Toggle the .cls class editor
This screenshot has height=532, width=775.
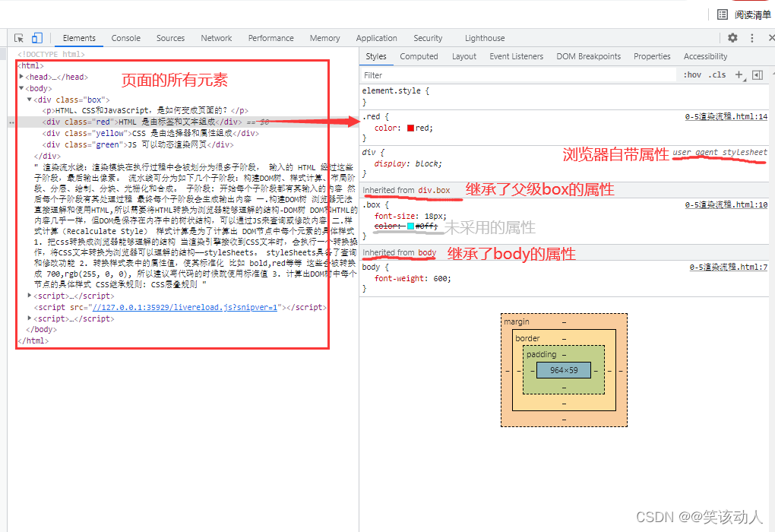tap(717, 74)
